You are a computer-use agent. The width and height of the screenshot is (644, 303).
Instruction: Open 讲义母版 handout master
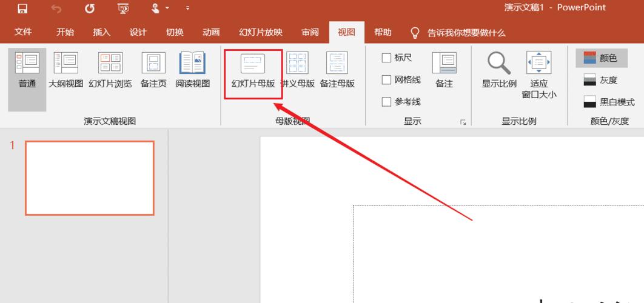pyautogui.click(x=297, y=70)
